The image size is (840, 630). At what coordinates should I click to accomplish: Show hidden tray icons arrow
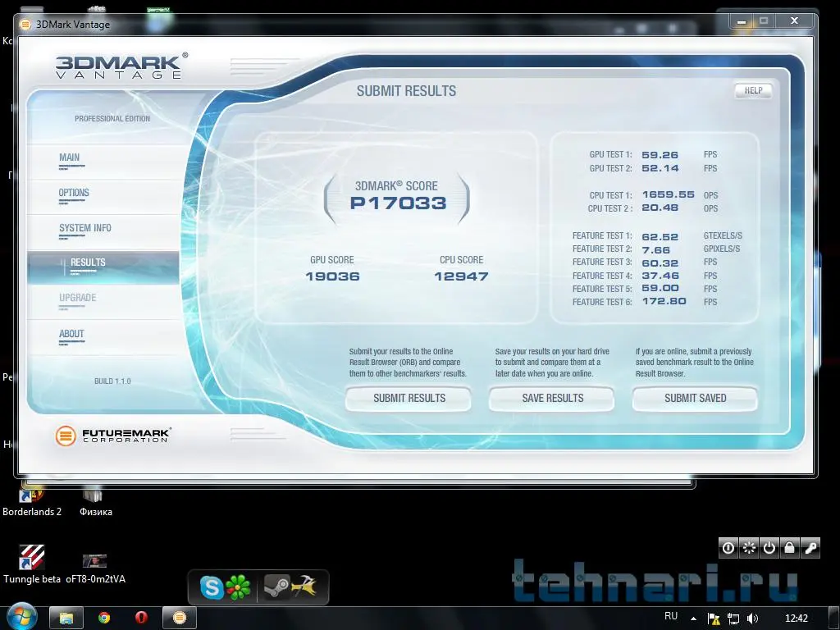[694, 619]
